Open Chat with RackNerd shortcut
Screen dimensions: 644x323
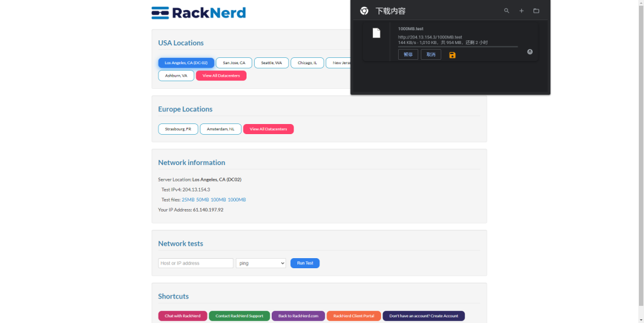click(x=182, y=316)
